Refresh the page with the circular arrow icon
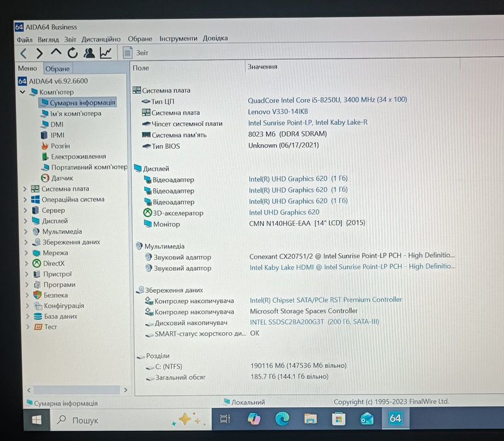This screenshot has height=441, width=504. (72, 53)
